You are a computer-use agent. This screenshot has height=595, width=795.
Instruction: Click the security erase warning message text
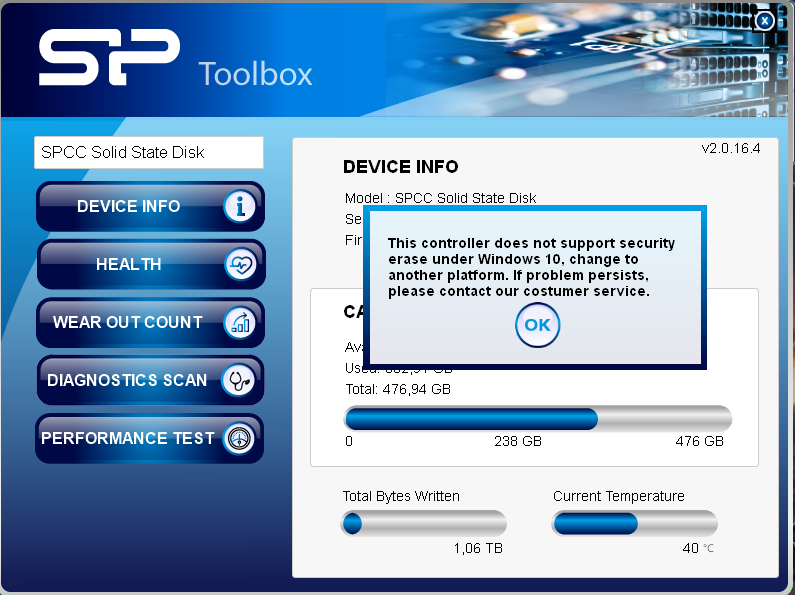(x=531, y=267)
